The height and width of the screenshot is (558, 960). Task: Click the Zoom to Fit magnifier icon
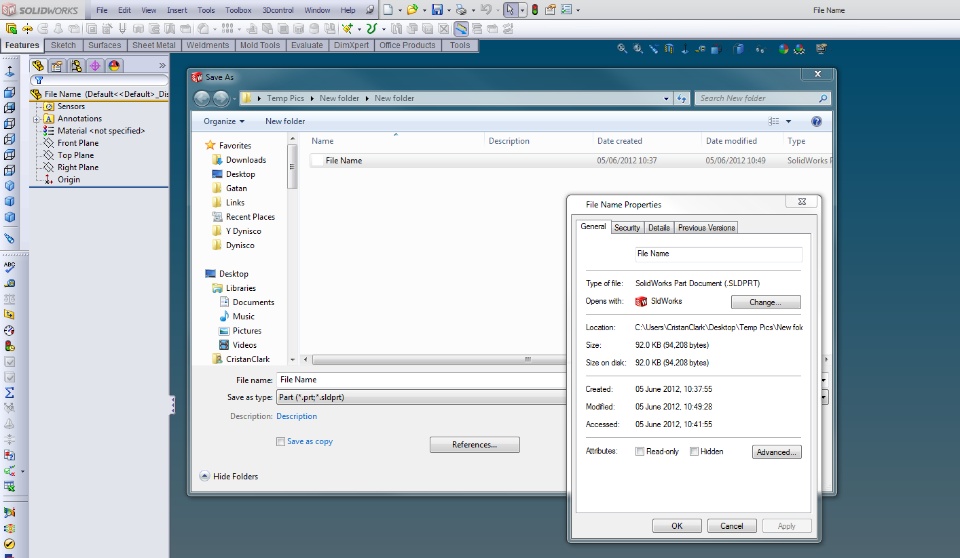[x=622, y=48]
